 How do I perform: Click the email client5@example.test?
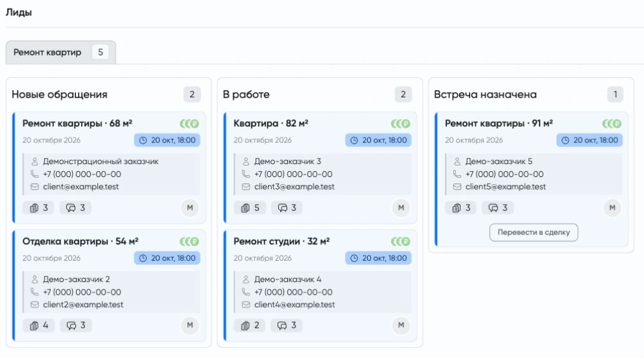click(x=506, y=186)
